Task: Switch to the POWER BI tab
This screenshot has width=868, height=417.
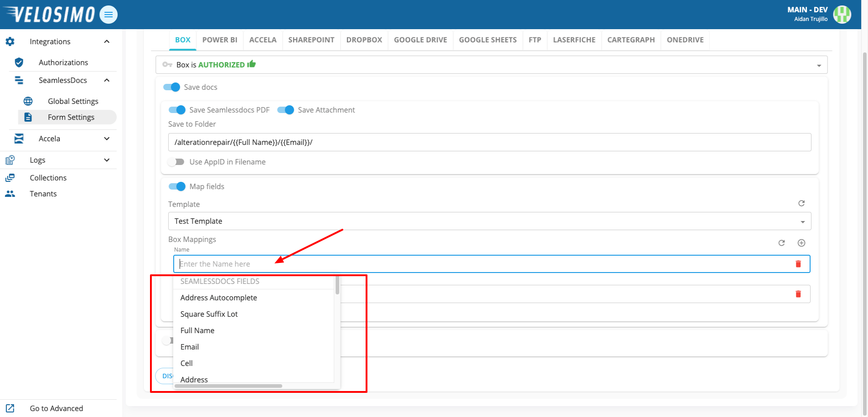Action: pyautogui.click(x=220, y=40)
